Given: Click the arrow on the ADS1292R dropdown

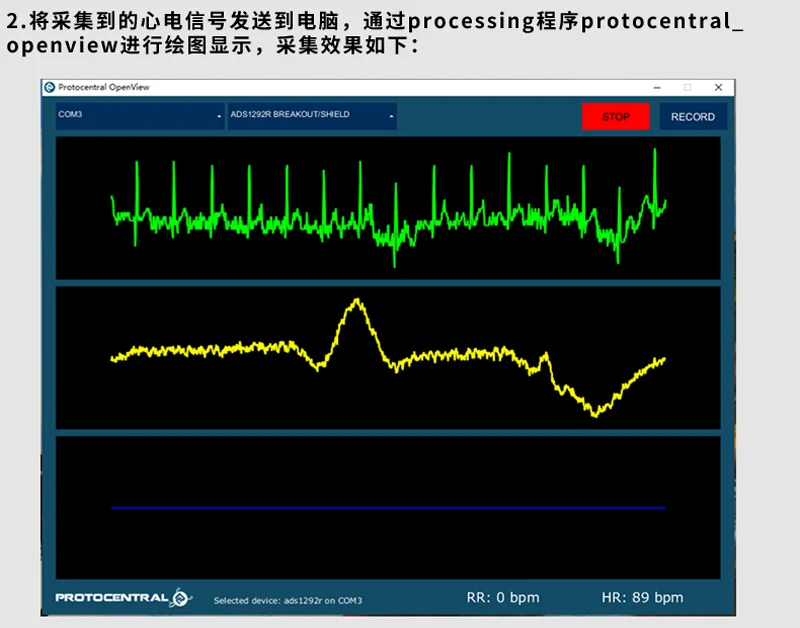Looking at the screenshot, I should click(391, 117).
